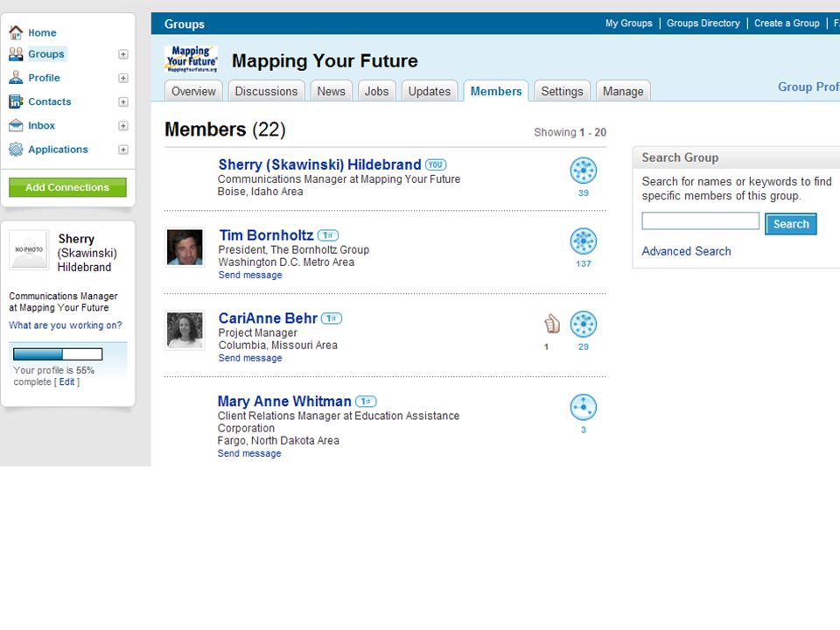Open Mary Anne Whitman's connections icon showing 3

[584, 407]
